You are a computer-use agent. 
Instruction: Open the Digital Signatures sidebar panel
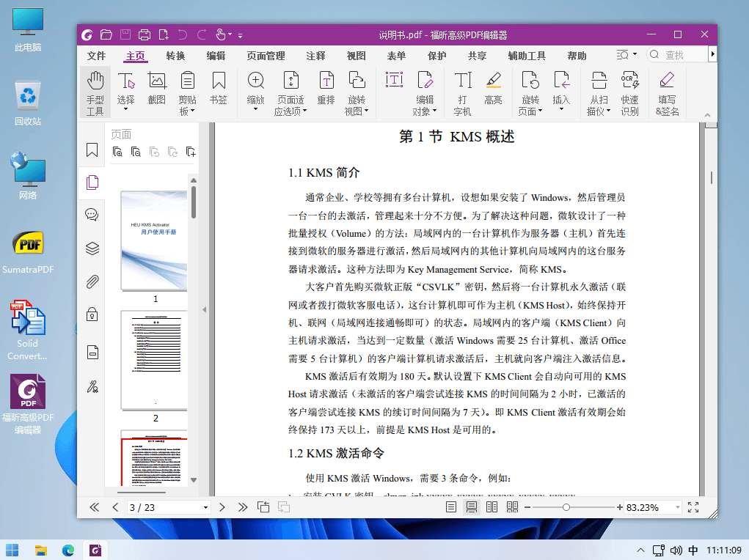92,386
